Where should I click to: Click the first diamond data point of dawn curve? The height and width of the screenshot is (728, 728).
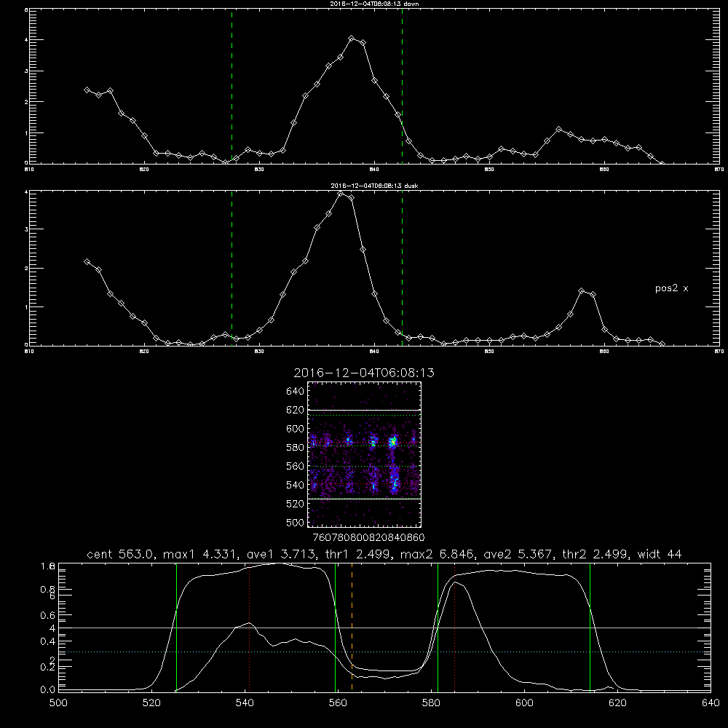[87, 90]
